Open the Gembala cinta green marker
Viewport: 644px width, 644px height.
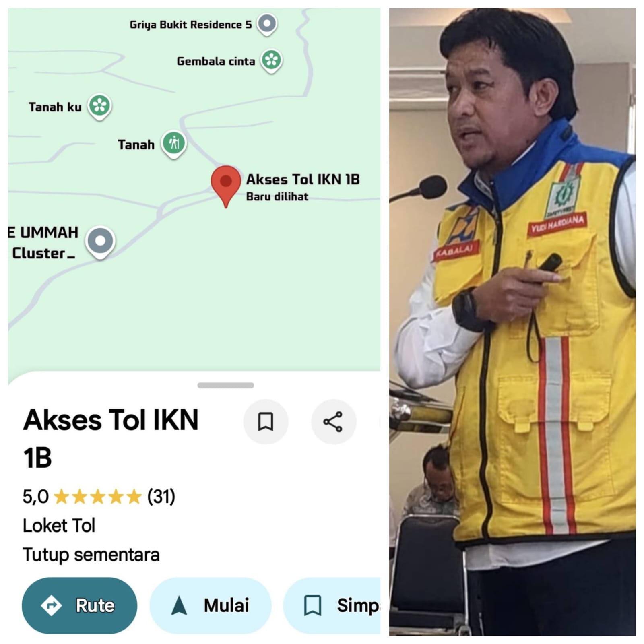coord(272,61)
